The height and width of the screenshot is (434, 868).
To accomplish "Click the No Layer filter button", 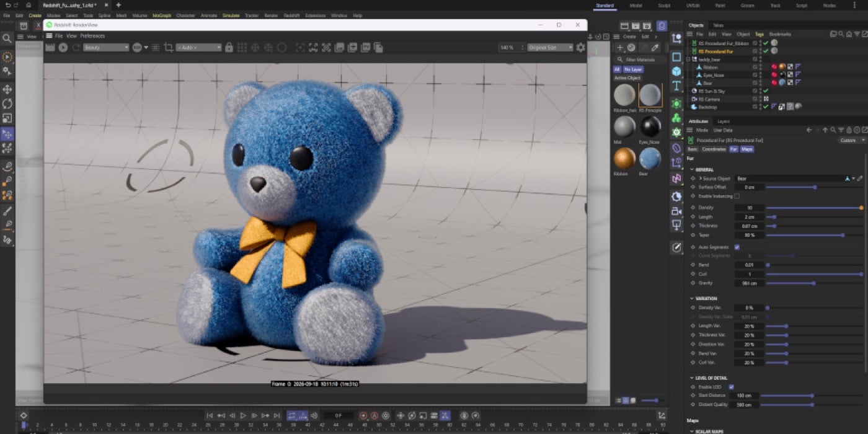I will click(x=633, y=69).
